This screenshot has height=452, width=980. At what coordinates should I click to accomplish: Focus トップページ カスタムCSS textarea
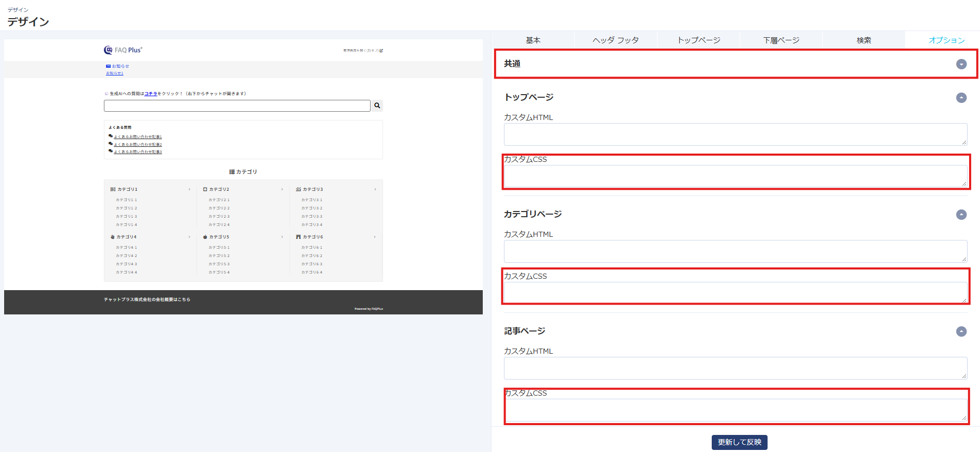736,176
